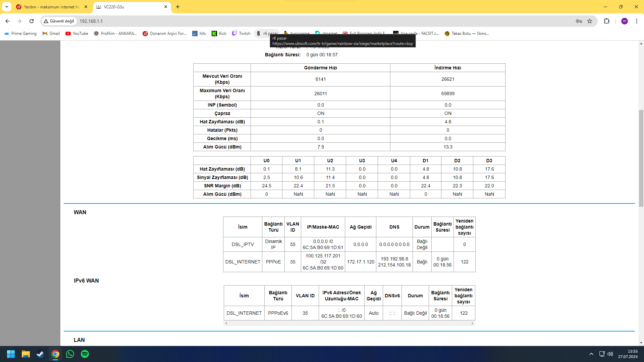
Task: Show hidden system tray icons
Action: pos(591,354)
